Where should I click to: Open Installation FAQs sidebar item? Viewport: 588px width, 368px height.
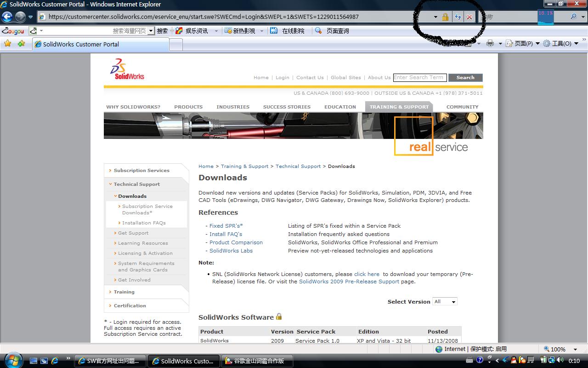pos(144,223)
